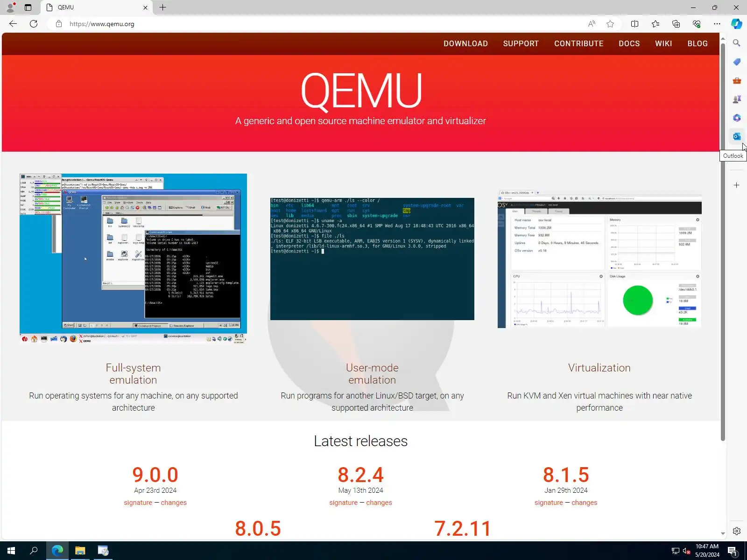Viewport: 747px width, 560px height.
Task: Open signature for 8.2.4
Action: [x=343, y=503]
